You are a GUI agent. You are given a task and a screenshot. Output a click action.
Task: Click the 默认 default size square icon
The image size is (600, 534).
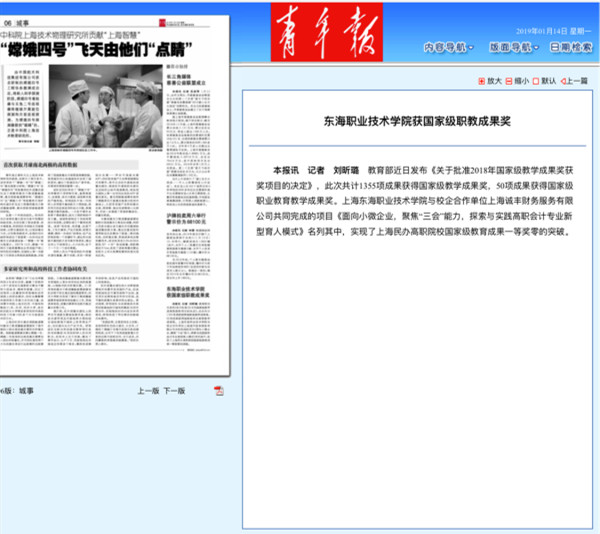[x=536, y=81]
